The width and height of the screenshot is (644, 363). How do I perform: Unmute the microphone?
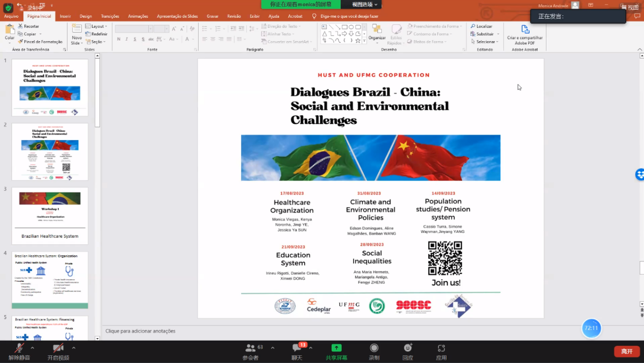[x=19, y=348]
